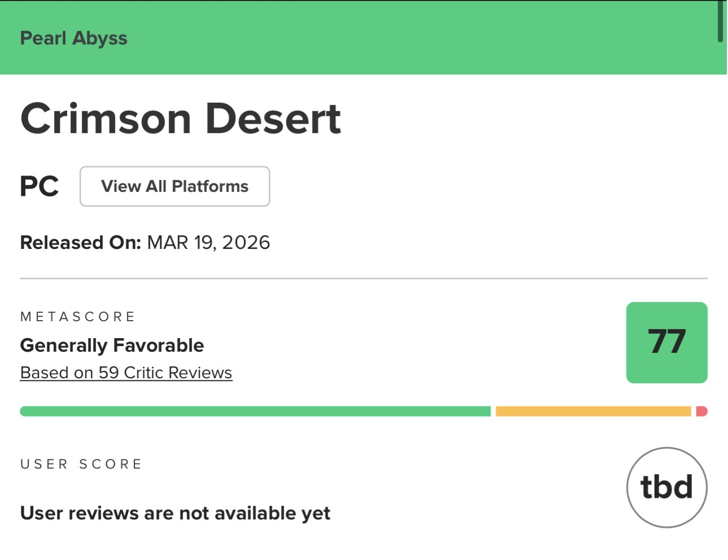Click empty space in the green header banner

click(395, 38)
